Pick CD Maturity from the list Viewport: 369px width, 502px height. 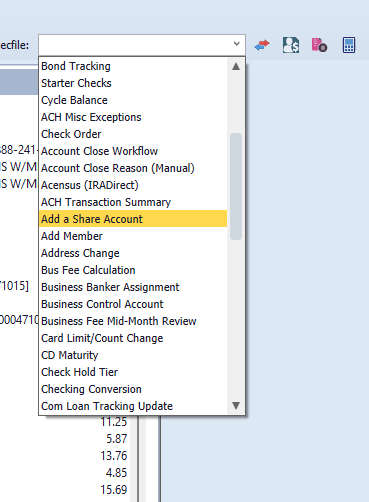point(133,355)
